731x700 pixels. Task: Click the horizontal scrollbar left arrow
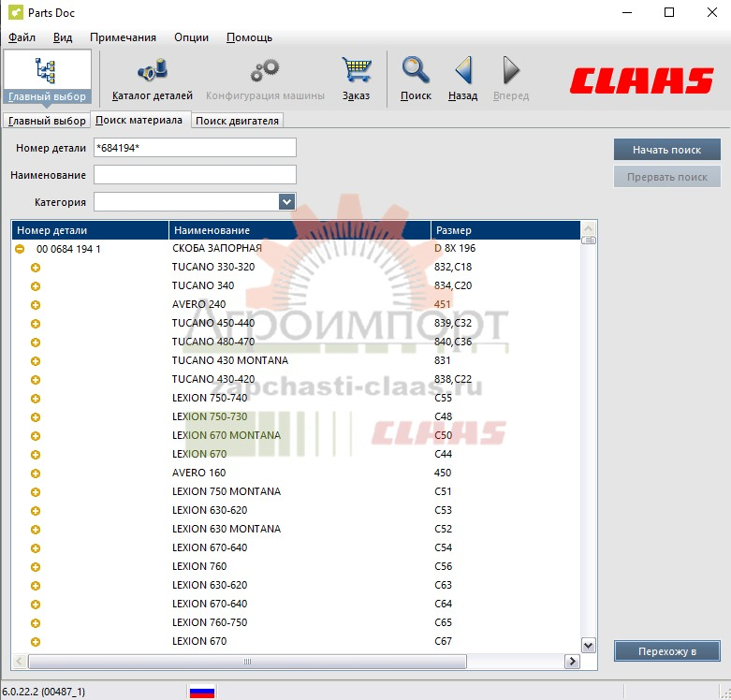20,661
